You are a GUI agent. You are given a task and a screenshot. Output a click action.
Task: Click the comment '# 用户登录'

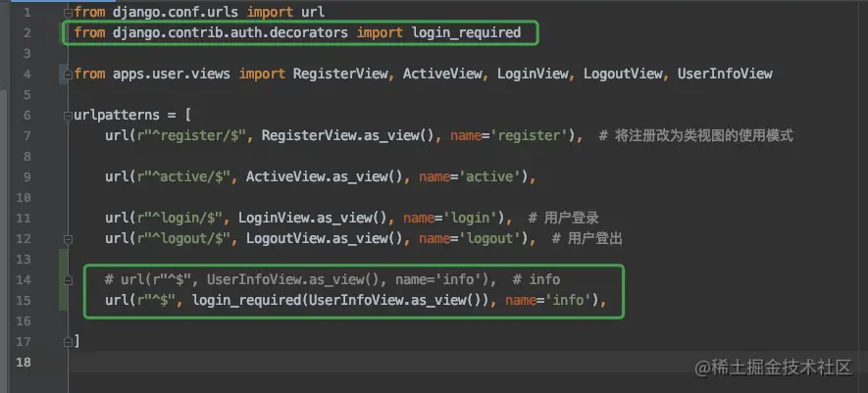pos(564,219)
